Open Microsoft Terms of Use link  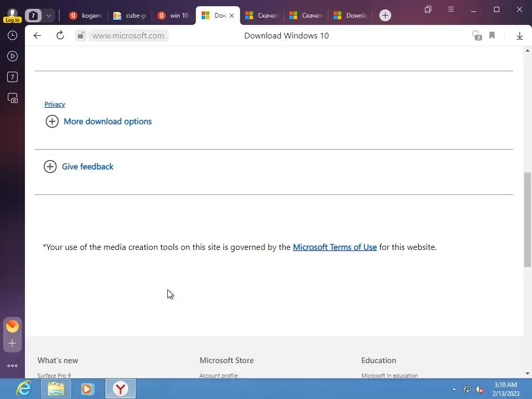pos(335,247)
